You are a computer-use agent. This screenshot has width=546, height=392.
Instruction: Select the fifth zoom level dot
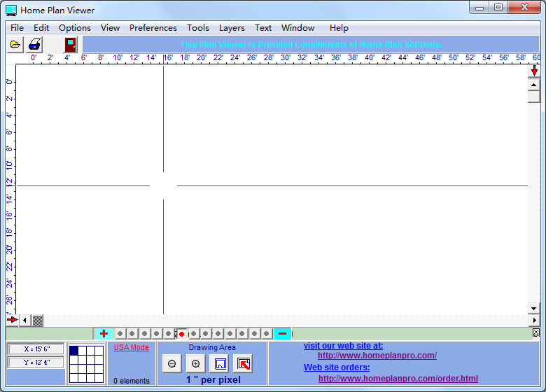169,334
